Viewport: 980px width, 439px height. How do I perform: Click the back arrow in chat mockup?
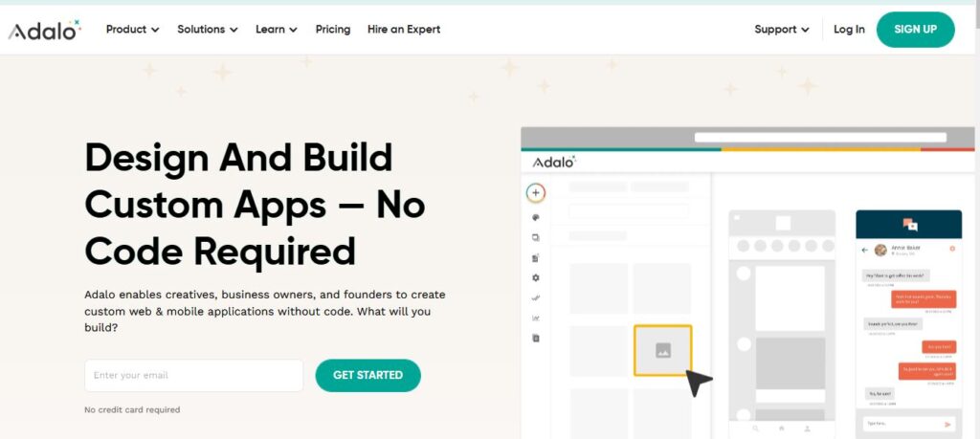(x=865, y=250)
